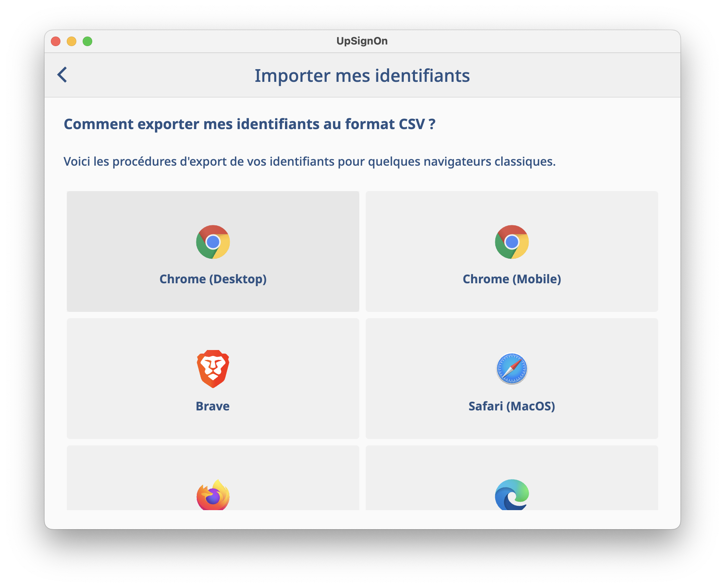This screenshot has height=588, width=725.
Task: Click the Safari compass logo
Action: [x=512, y=369]
